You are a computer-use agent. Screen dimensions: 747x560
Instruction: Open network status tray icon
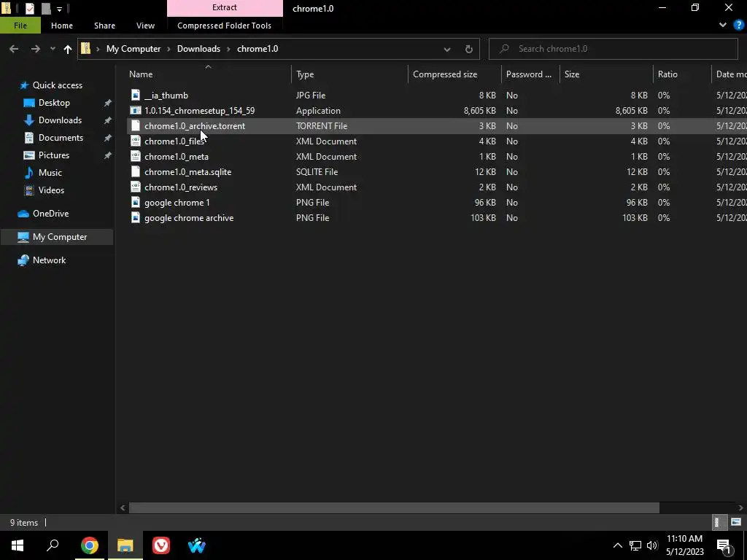635,545
